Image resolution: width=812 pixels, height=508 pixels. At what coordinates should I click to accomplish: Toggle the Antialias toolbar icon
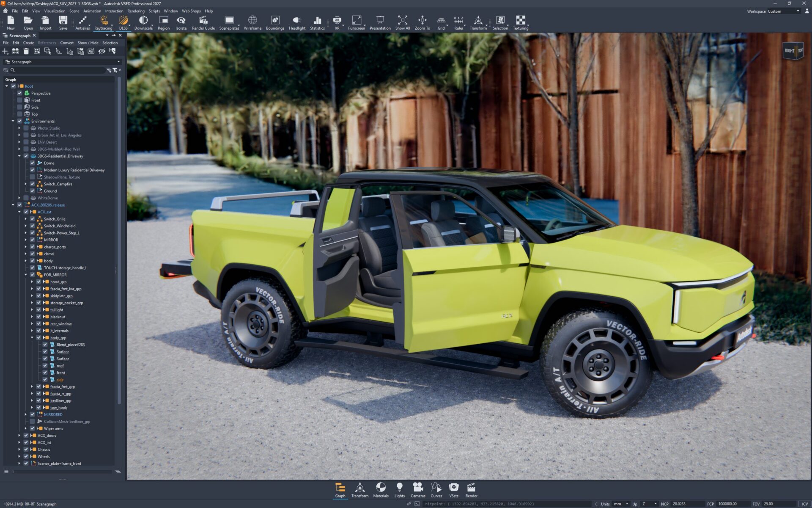[82, 23]
